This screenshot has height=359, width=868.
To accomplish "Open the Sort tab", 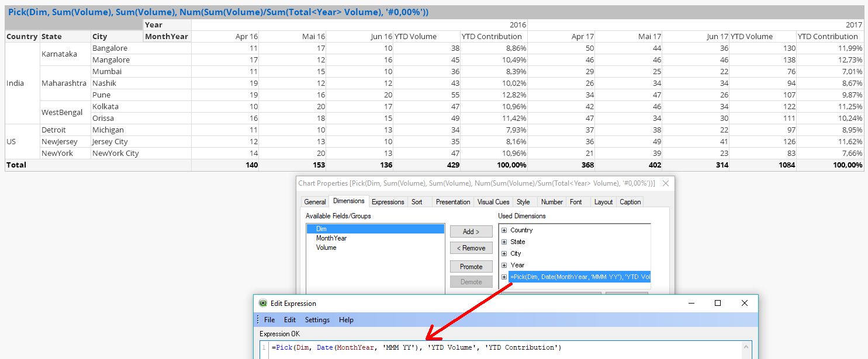I will 417,202.
